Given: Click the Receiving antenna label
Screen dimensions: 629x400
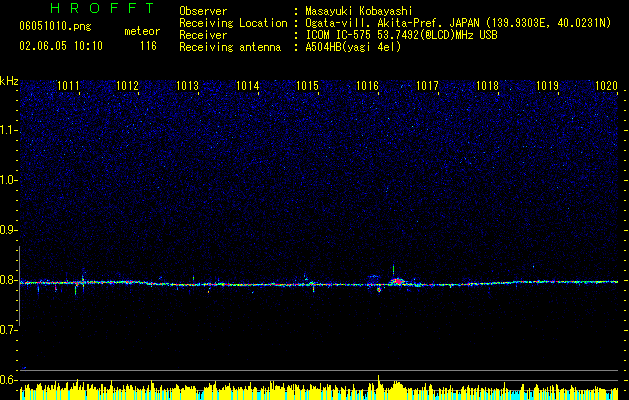Looking at the screenshot, I should coord(230,47).
